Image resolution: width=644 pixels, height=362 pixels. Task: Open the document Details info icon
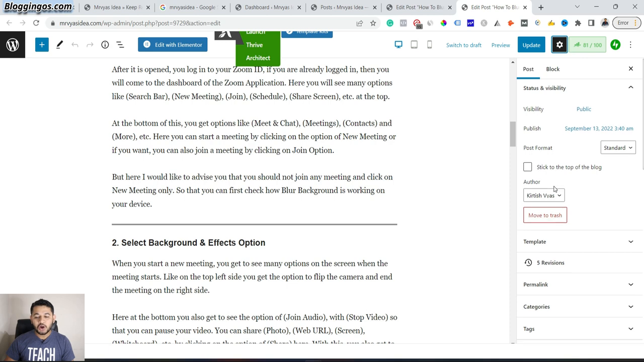pos(105,45)
